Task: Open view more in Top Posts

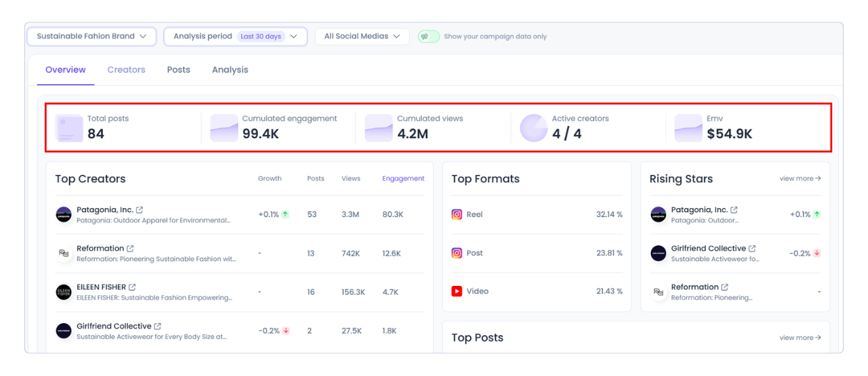Action: point(800,337)
